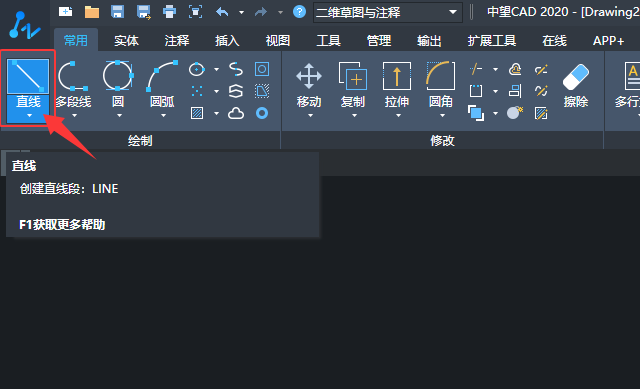Switch to the 插入 ribbon tab
640x389 pixels.
pyautogui.click(x=227, y=40)
